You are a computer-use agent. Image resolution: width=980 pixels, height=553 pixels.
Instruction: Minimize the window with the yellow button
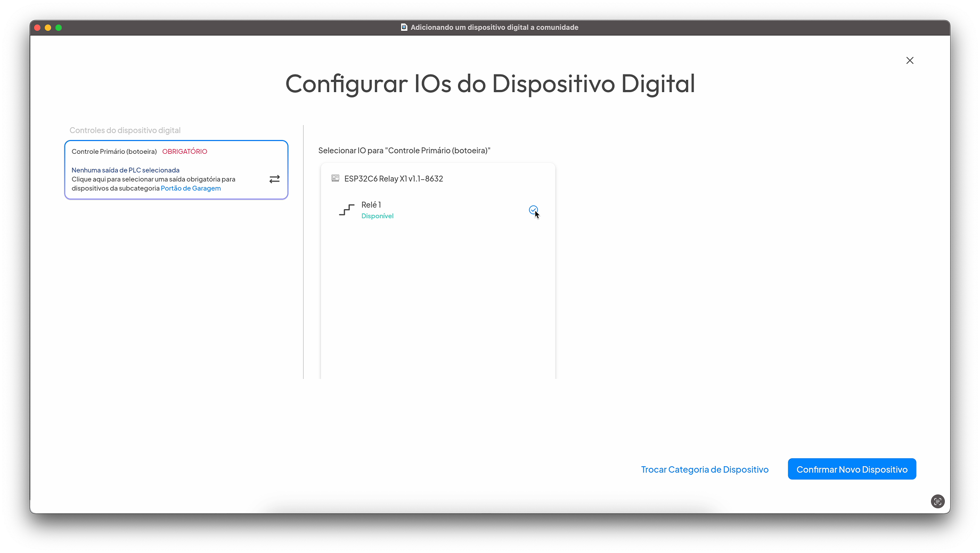[x=48, y=28]
